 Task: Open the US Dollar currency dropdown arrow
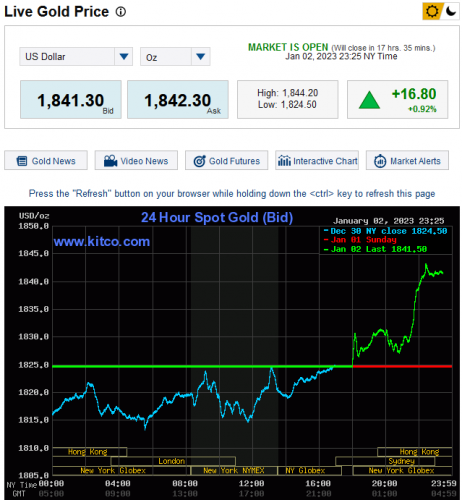(124, 57)
